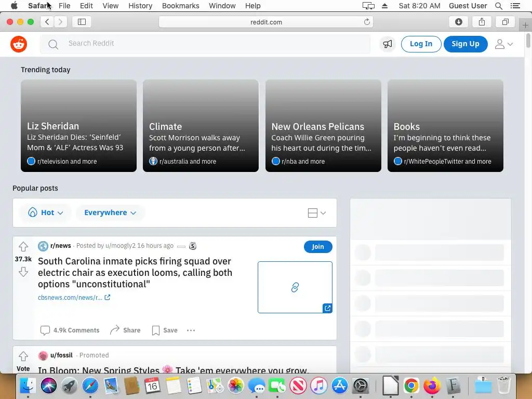
Task: Save the South Carolina post via bookmark
Action: pyautogui.click(x=156, y=330)
